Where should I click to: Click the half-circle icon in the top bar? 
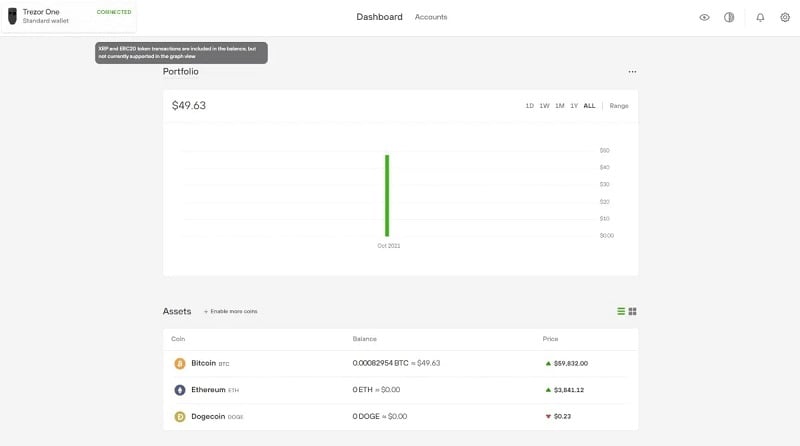coord(729,17)
